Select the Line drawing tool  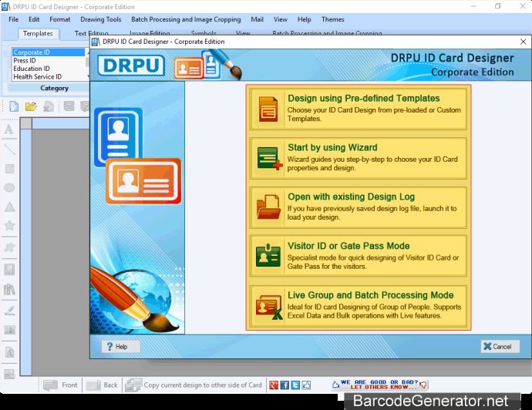(9, 149)
